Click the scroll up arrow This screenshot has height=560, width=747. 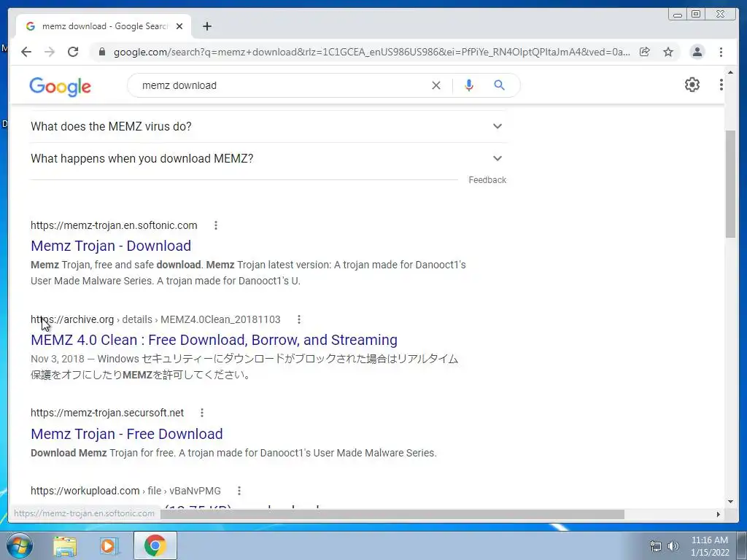pos(731,72)
